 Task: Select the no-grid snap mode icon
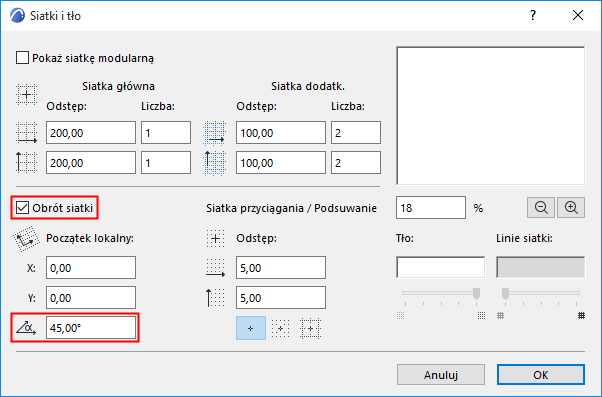coord(251,328)
